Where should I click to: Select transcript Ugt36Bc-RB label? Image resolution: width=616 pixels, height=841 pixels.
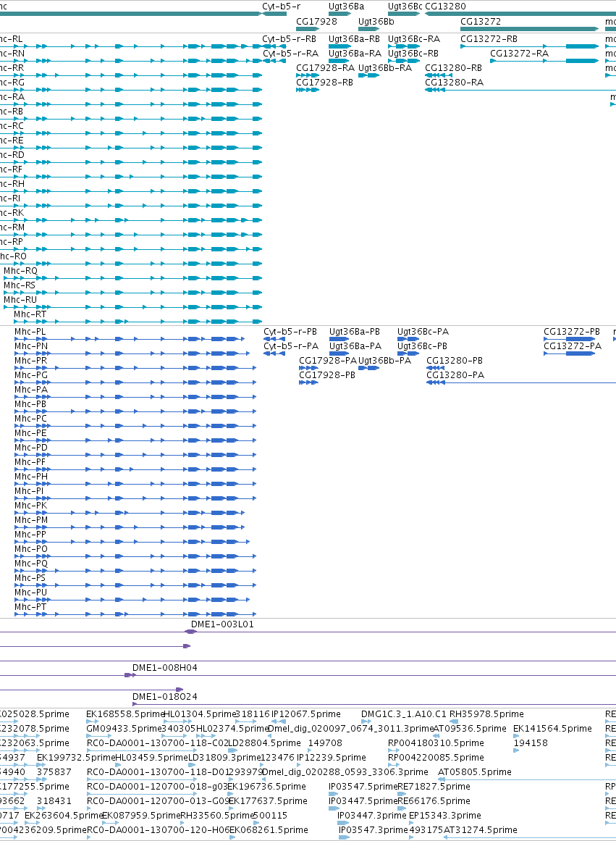point(413,54)
